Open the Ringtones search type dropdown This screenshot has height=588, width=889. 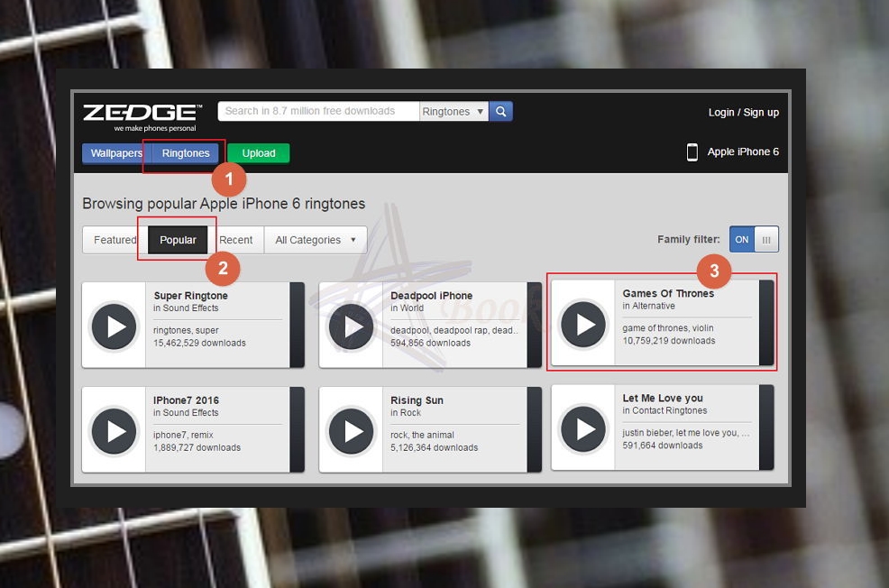(x=453, y=111)
